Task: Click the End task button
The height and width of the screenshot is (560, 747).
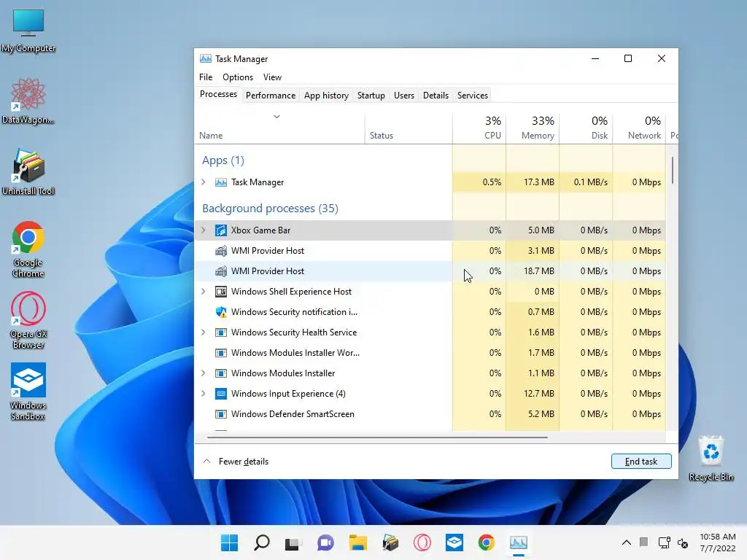Action: pos(641,462)
